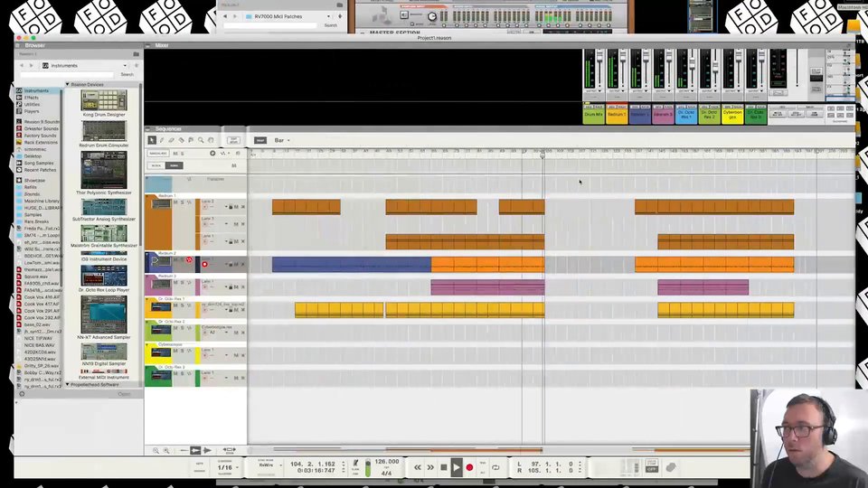Screen dimensions: 868x488
Task: Select the Pencil tool in sequencer toolbar
Action: click(x=162, y=141)
